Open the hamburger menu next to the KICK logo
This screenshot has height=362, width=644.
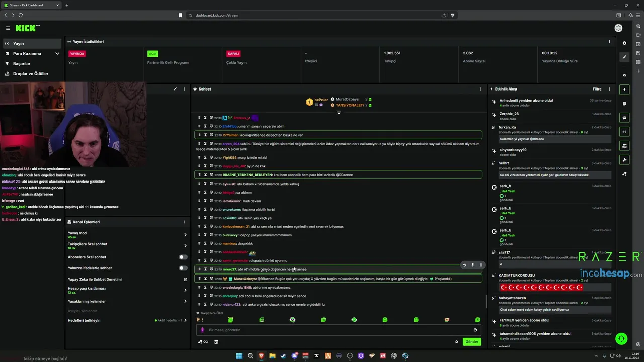pos(8,28)
